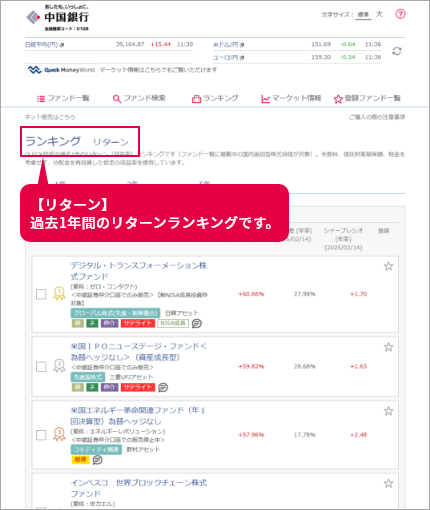Star the インベスコ 世界ブロックチェーン株式ファンド

[388, 483]
